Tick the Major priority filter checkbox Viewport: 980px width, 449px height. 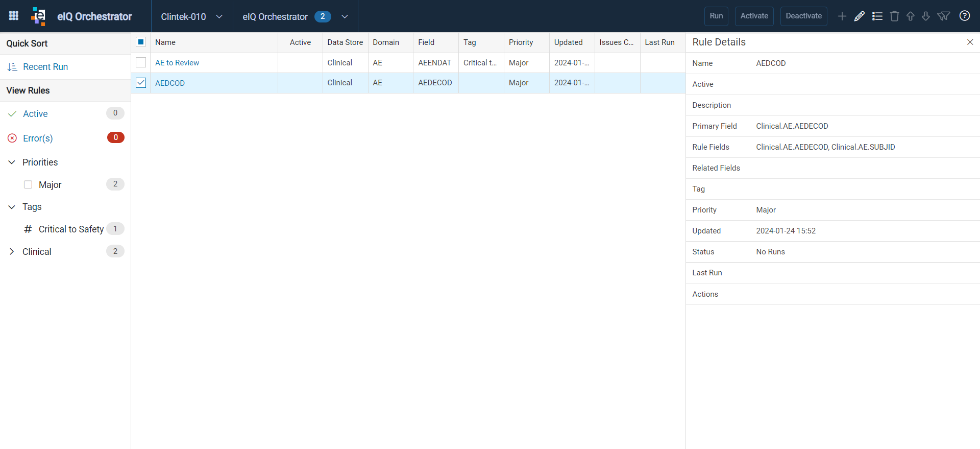[x=28, y=184]
